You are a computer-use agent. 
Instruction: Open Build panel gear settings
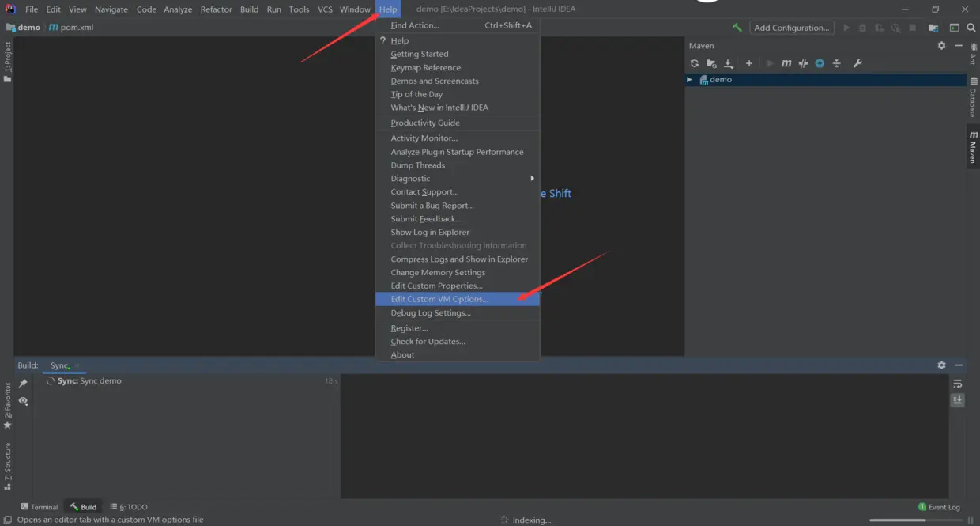[x=941, y=365]
